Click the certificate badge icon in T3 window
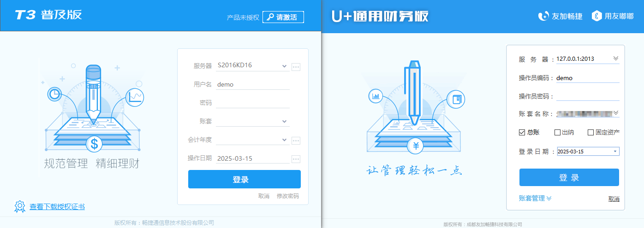 coord(19,207)
